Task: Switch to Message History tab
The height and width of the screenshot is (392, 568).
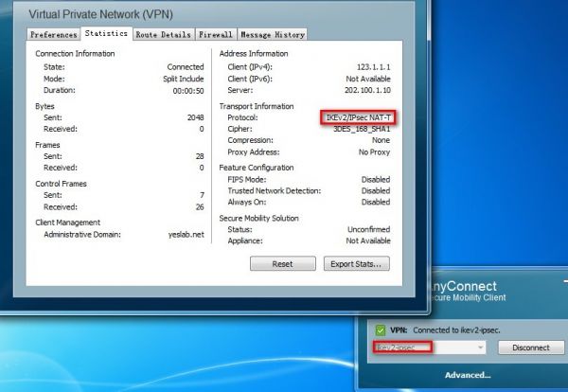Action: pyautogui.click(x=273, y=34)
